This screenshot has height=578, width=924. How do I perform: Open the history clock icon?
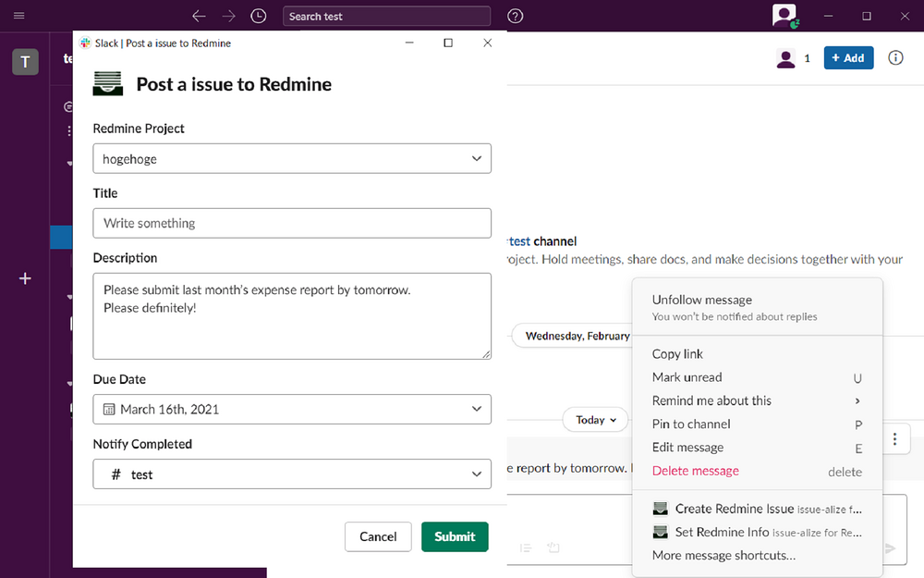point(258,16)
